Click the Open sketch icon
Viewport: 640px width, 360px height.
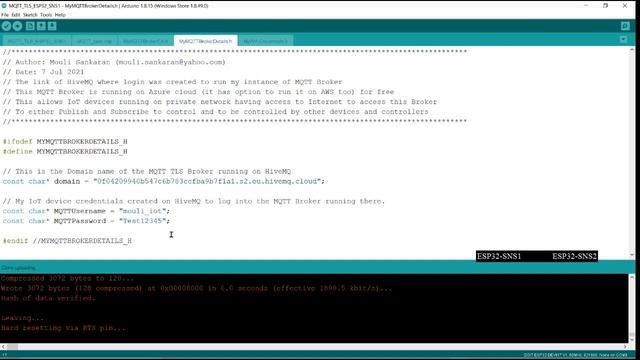point(41,26)
